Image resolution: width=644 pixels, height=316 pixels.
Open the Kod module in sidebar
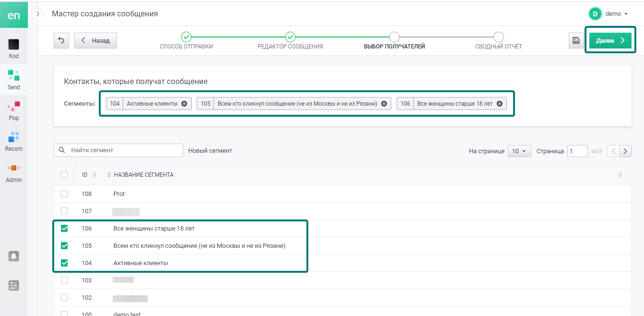click(x=13, y=49)
